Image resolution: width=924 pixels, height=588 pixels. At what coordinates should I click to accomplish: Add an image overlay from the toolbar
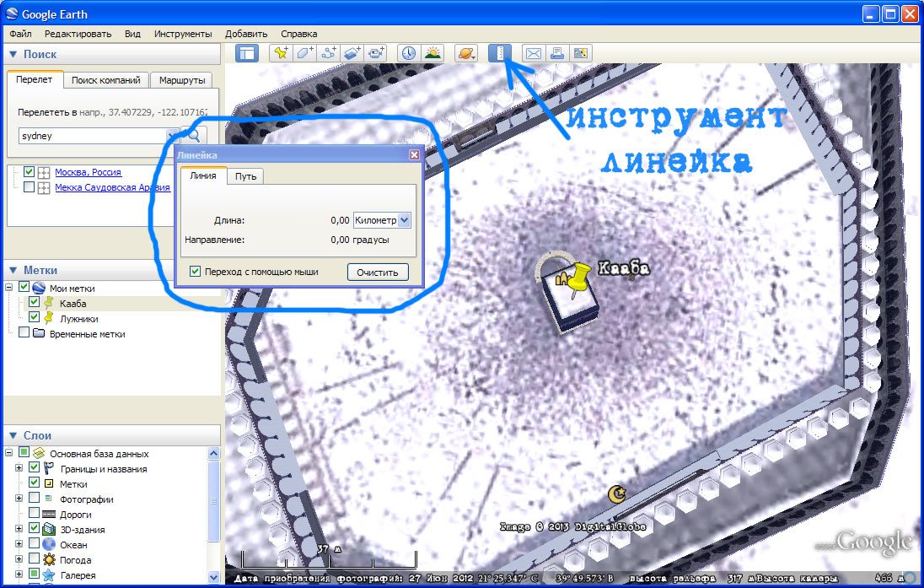(x=352, y=53)
